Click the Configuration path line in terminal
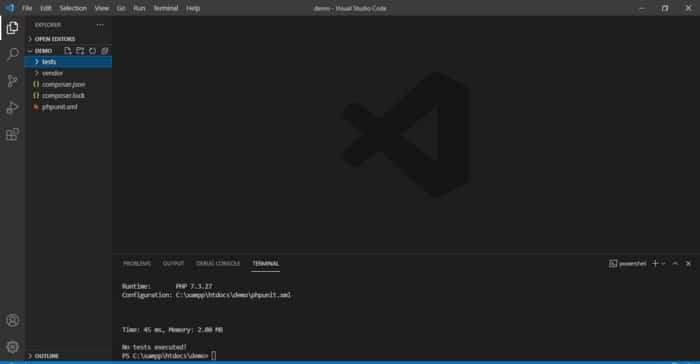The image size is (700, 364). click(206, 295)
